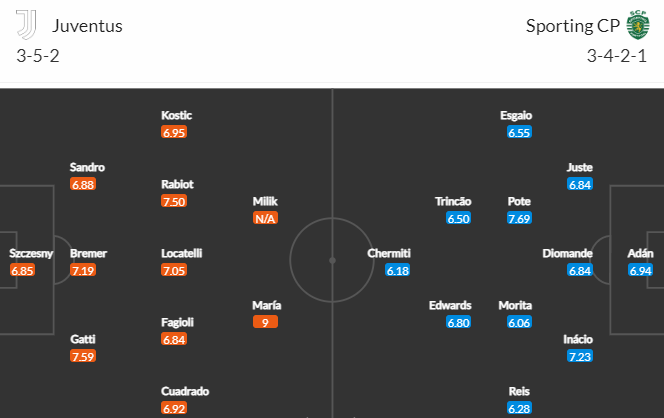Image resolution: width=664 pixels, height=418 pixels.
Task: Select Pote's 7.69 rating badge
Action: [x=519, y=219]
